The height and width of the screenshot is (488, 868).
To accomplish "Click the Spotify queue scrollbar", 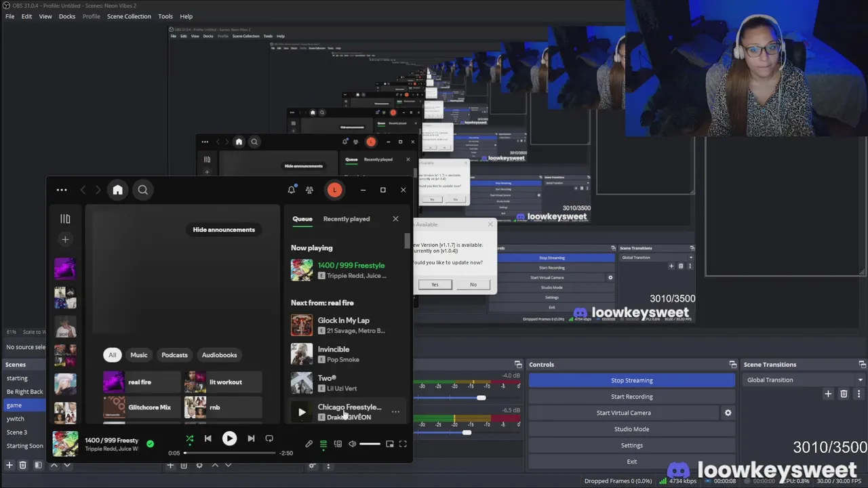I will (x=408, y=241).
